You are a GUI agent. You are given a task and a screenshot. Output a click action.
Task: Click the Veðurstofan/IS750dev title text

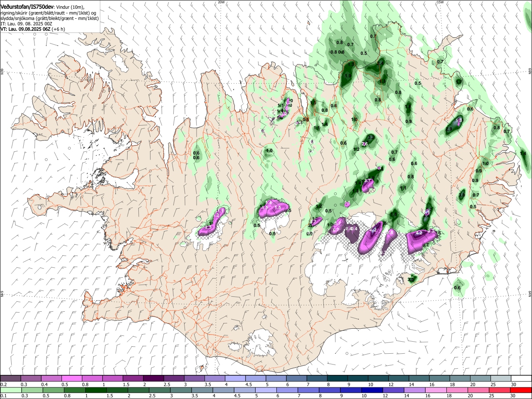(27, 7)
